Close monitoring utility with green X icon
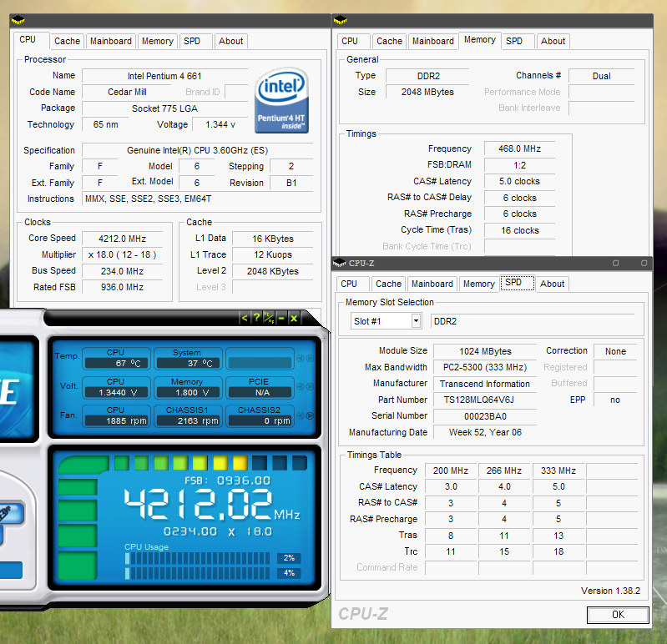 click(294, 318)
